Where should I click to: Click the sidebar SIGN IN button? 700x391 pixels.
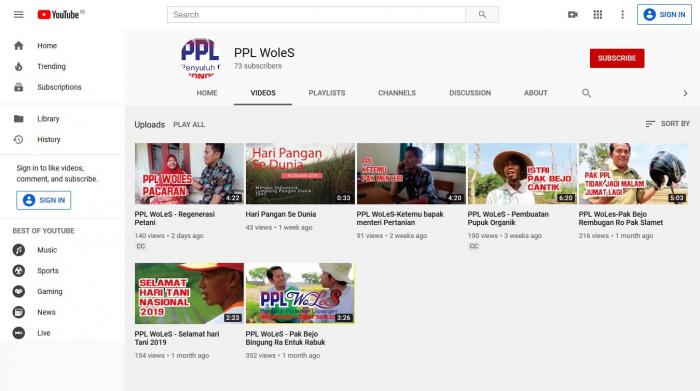44,200
